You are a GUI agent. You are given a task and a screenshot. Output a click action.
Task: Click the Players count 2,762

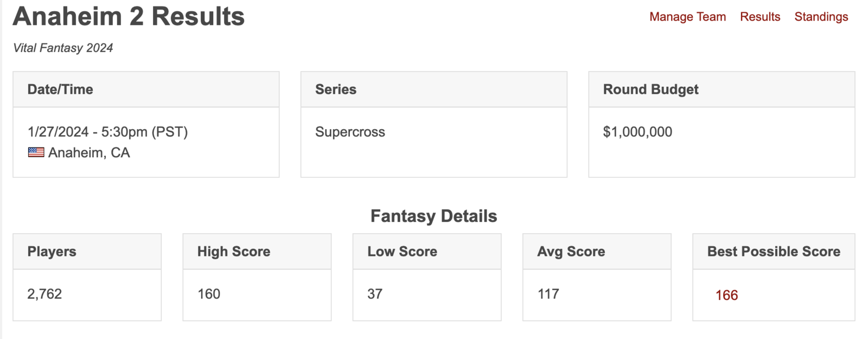(x=44, y=294)
